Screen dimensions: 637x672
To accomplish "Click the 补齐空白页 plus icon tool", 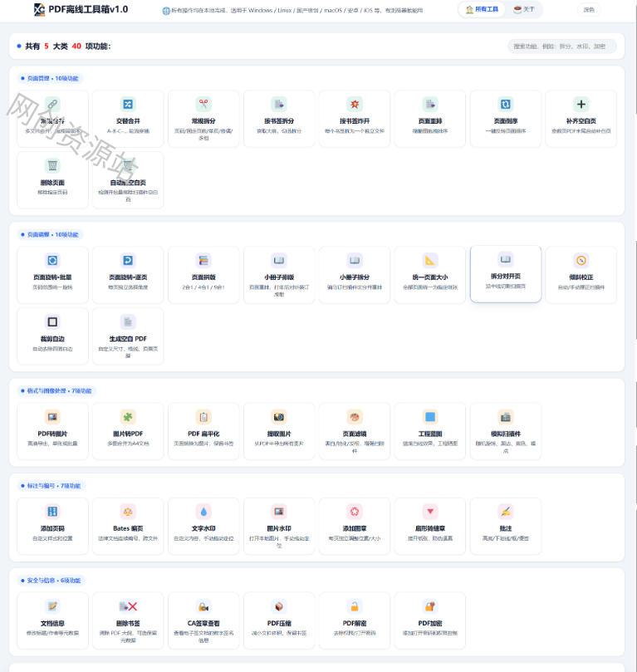I will point(581,119).
